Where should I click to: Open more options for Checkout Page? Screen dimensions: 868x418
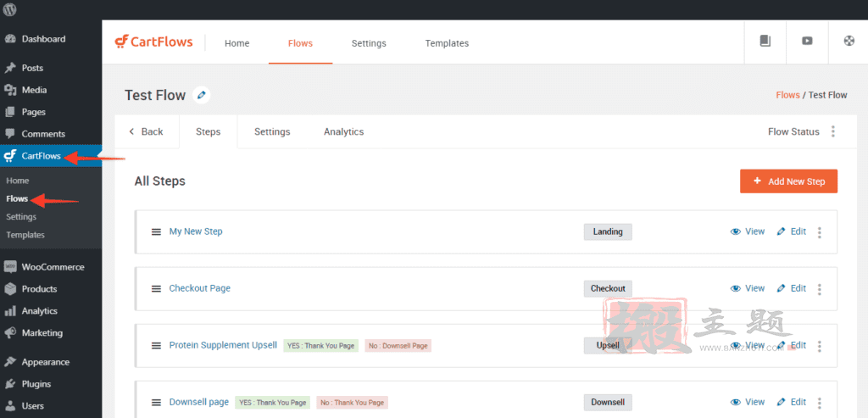[x=820, y=289]
